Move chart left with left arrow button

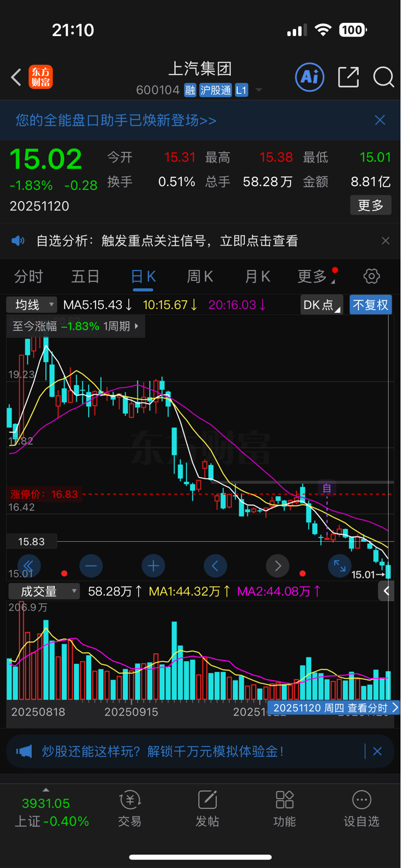(x=215, y=566)
